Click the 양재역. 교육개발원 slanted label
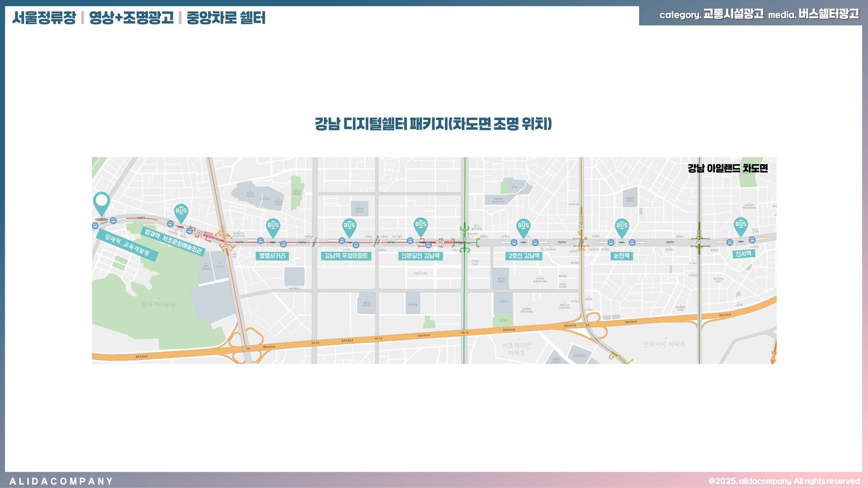Image resolution: width=868 pixels, height=488 pixels. pyautogui.click(x=127, y=245)
